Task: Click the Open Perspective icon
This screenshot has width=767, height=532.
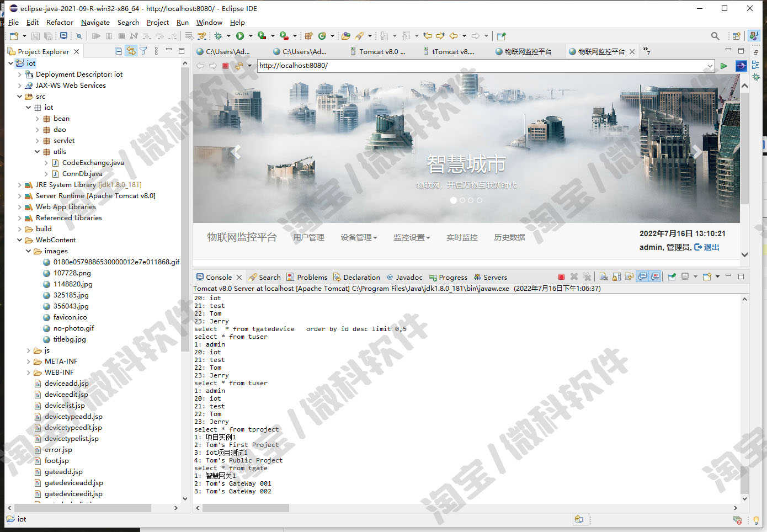Action: [x=736, y=36]
